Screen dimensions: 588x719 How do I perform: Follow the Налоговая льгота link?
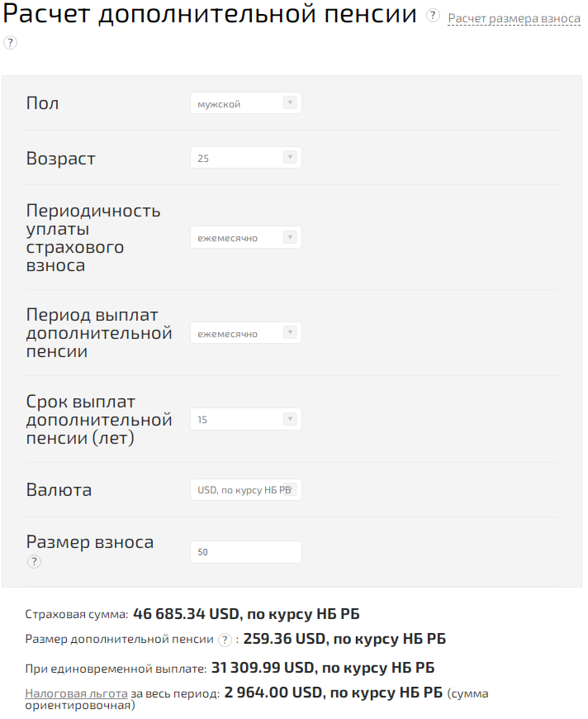click(x=76, y=693)
